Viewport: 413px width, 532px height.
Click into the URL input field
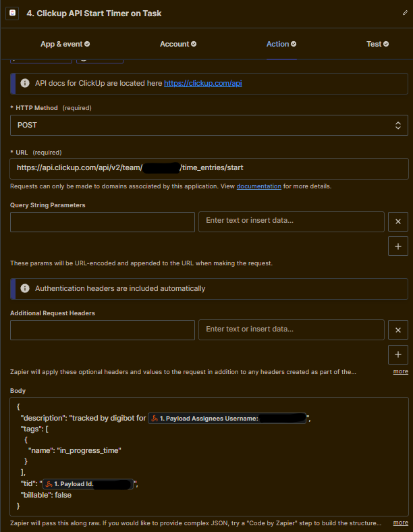point(209,168)
